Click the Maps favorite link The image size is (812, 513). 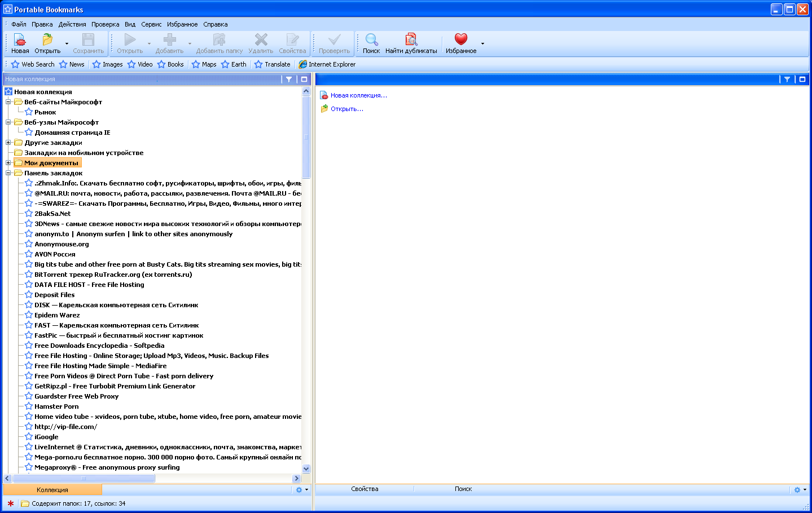click(204, 64)
